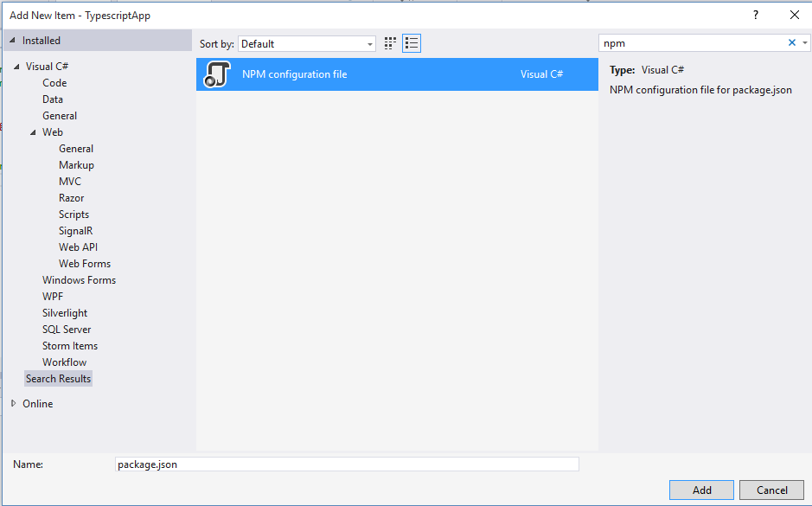
Task: Select the SQL Server category
Action: [x=67, y=330]
